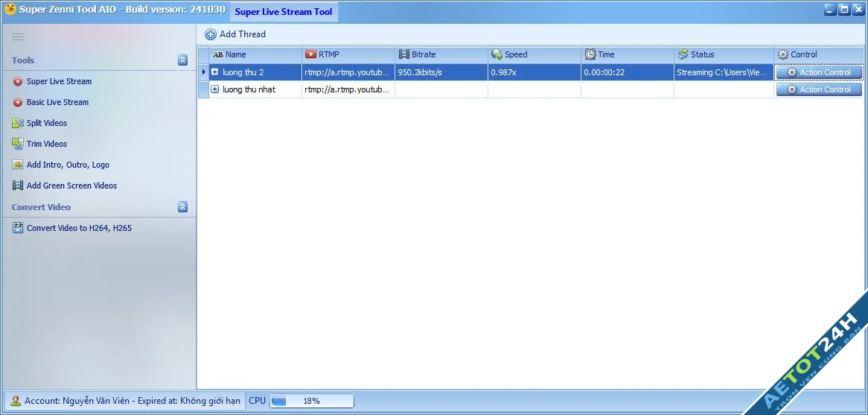Click the Bitrate column header

(x=441, y=54)
